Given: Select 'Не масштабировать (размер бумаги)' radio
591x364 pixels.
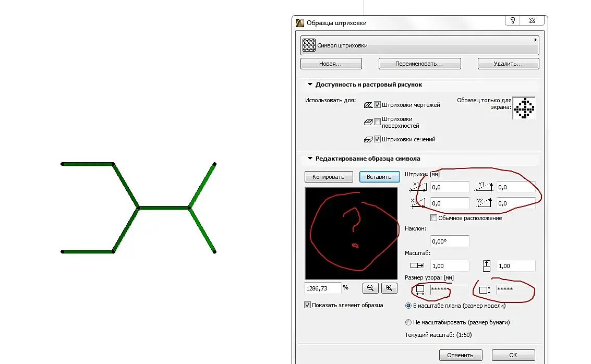Looking at the screenshot, I should pyautogui.click(x=408, y=322).
